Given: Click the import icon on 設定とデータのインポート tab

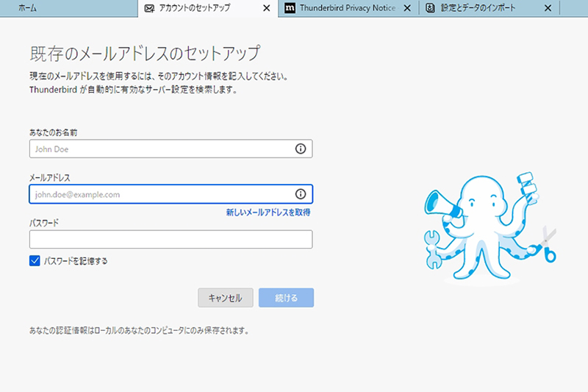Looking at the screenshot, I should point(431,9).
